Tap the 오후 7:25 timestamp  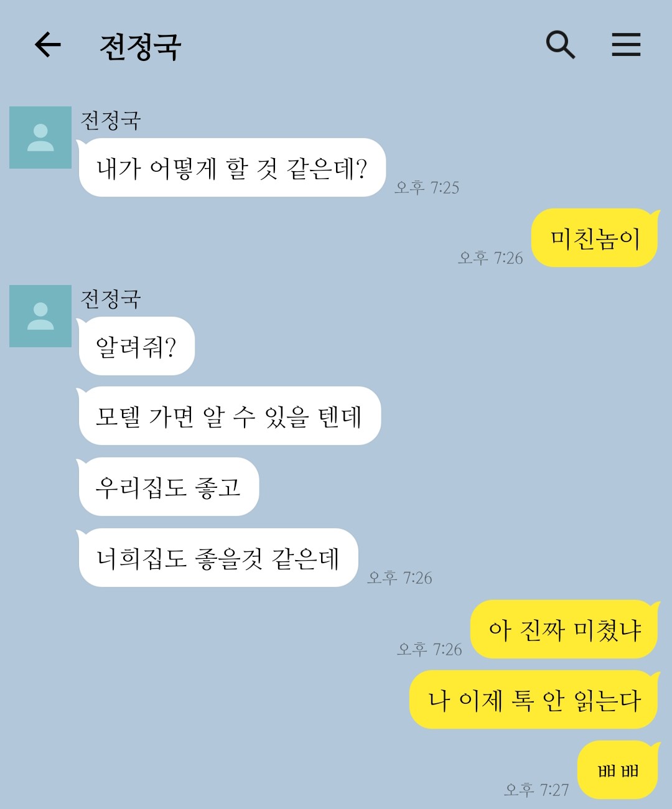427,187
